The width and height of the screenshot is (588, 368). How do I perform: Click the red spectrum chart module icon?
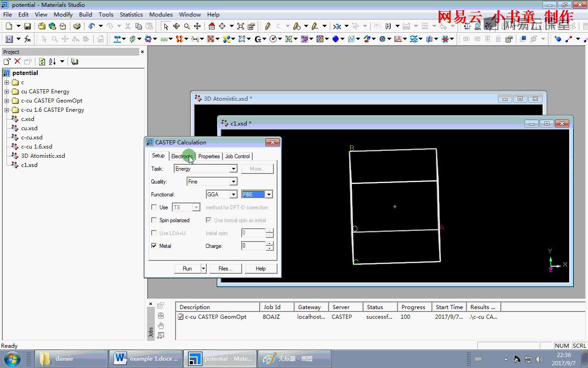398,39
